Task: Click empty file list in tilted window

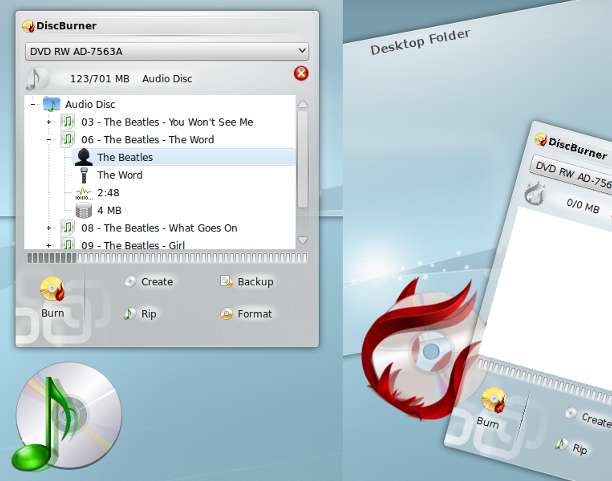Action: click(554, 297)
